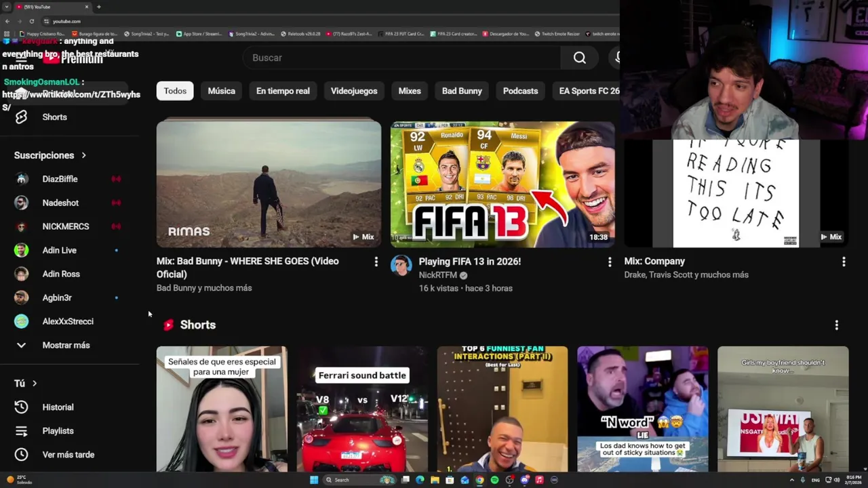
Task: Open the Shorts section options menu
Action: [837, 325]
